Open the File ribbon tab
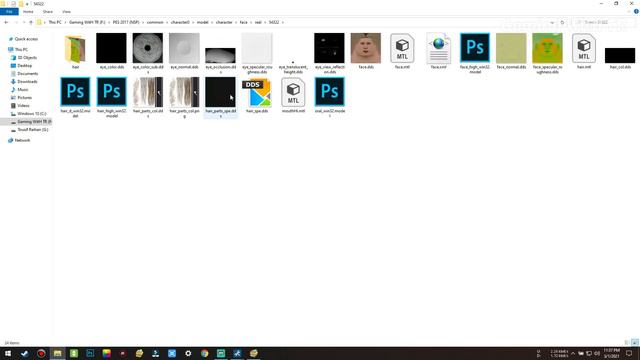 click(9, 11)
